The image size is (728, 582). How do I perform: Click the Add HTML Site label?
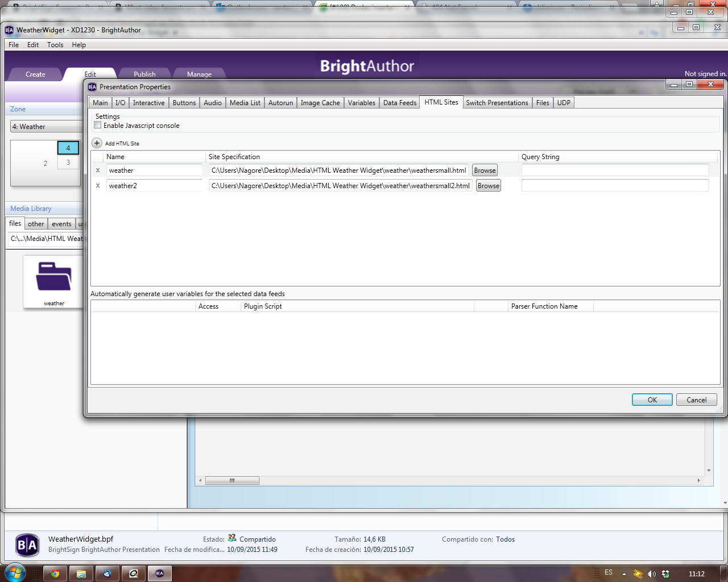[x=122, y=144]
